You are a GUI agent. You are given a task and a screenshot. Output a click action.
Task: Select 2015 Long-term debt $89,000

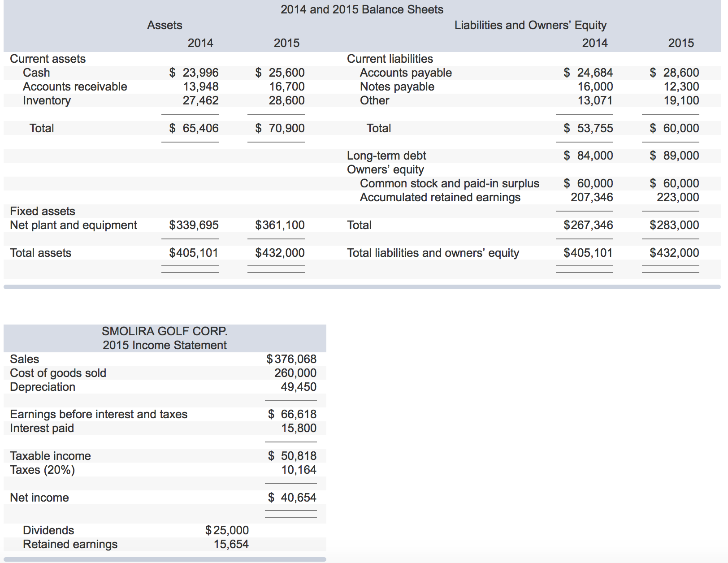point(675,156)
